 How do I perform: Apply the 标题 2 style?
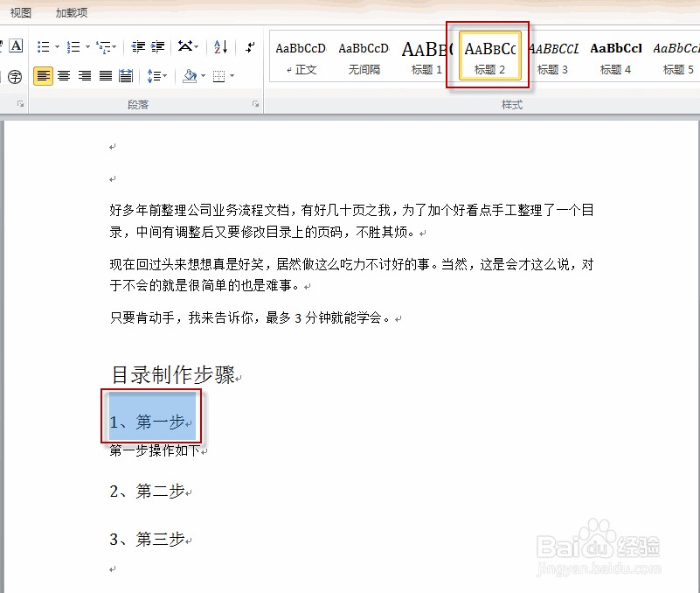(x=489, y=56)
